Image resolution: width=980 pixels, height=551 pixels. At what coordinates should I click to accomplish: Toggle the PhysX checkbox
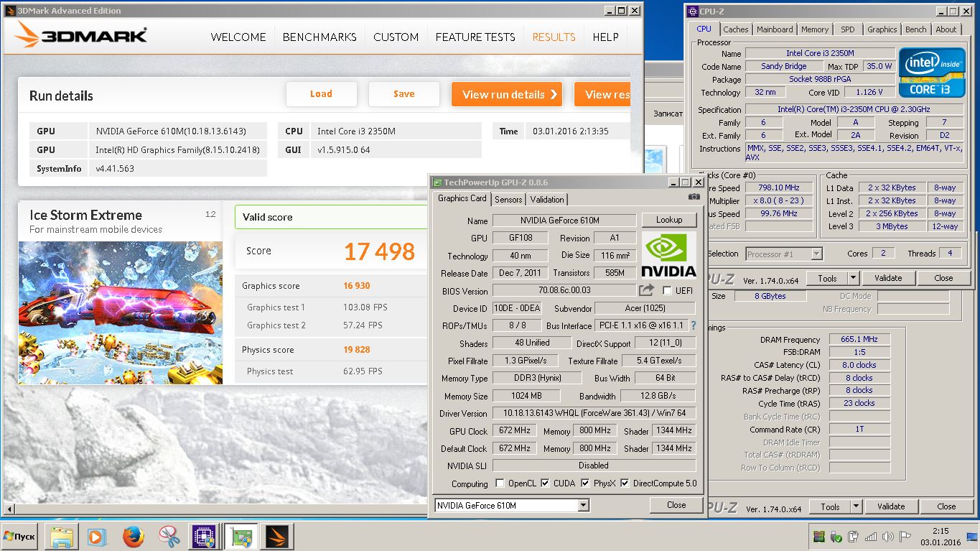pos(585,483)
